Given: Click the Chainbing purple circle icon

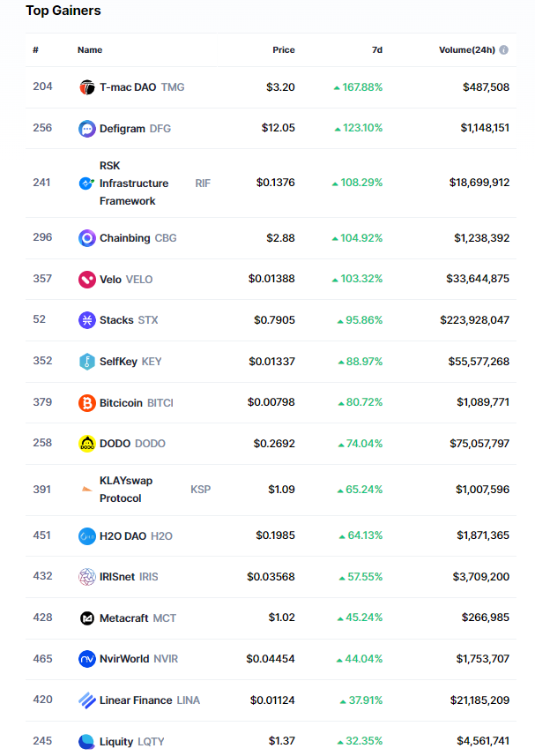Looking at the screenshot, I should [86, 238].
